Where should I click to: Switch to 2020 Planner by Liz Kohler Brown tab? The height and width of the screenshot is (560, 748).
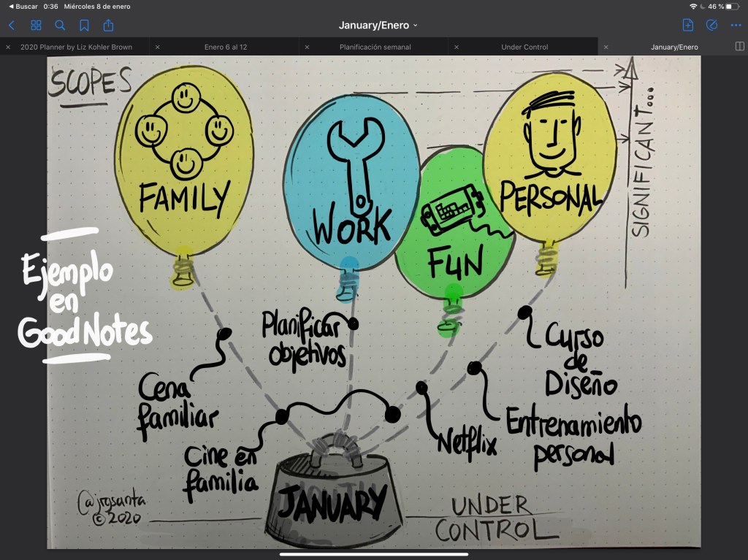click(x=76, y=47)
